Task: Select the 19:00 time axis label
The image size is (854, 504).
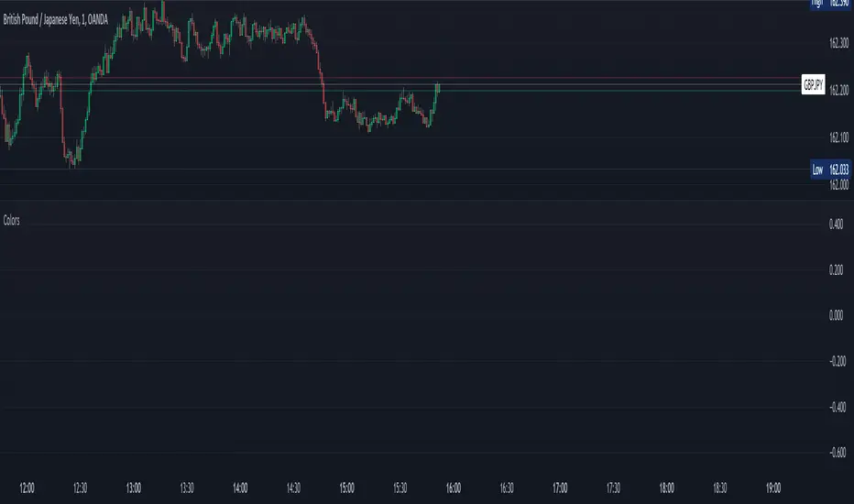Action: [x=773, y=488]
